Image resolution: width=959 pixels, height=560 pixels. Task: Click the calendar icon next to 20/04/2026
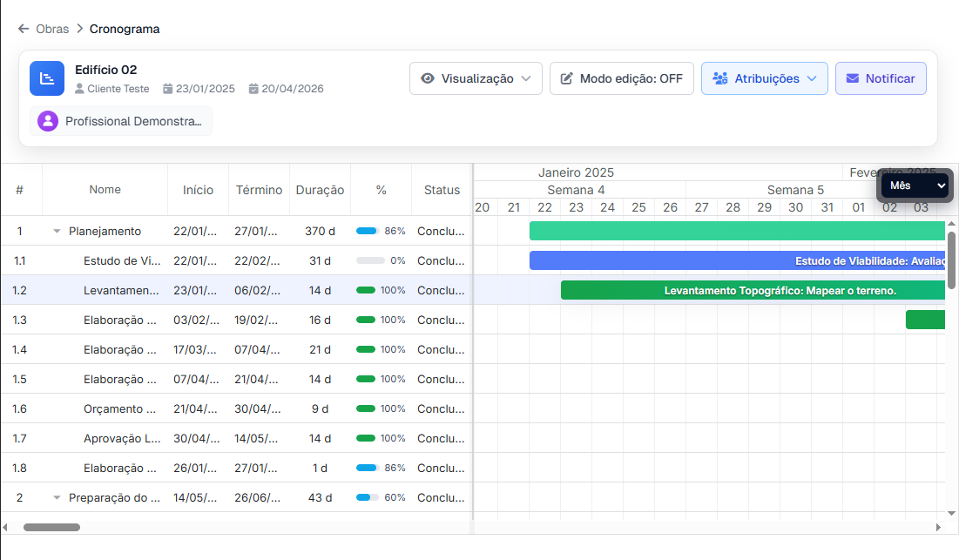[253, 89]
